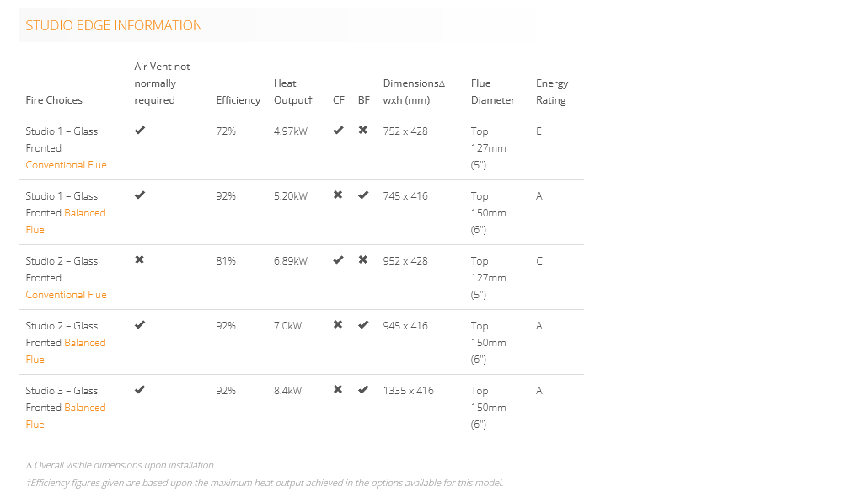The width and height of the screenshot is (868, 497).
Task: Click the 1335 x 416 dimensions cell
Action: point(408,391)
